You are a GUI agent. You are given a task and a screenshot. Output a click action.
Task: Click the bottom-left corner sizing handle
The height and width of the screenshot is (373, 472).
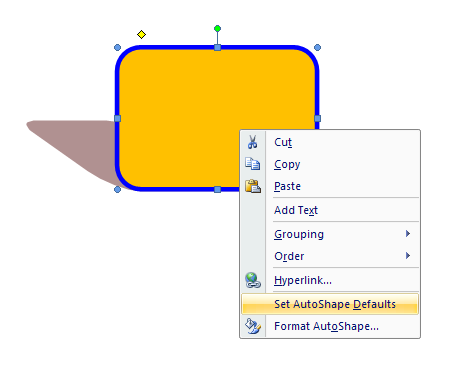pyautogui.click(x=117, y=189)
